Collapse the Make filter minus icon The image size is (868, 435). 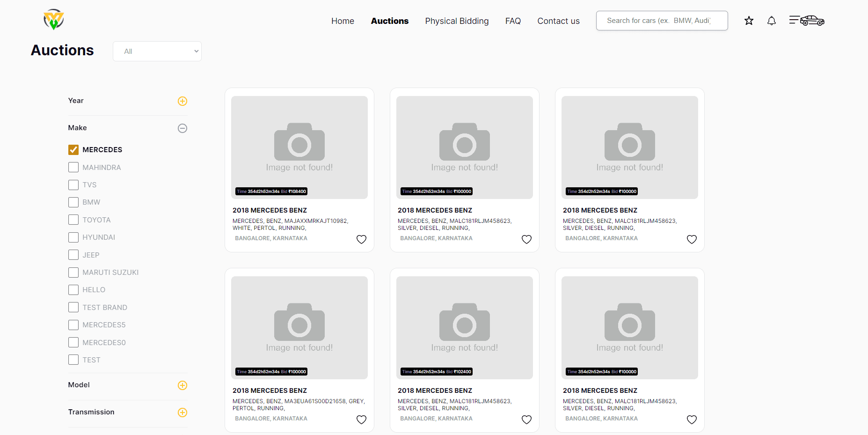[x=182, y=128]
